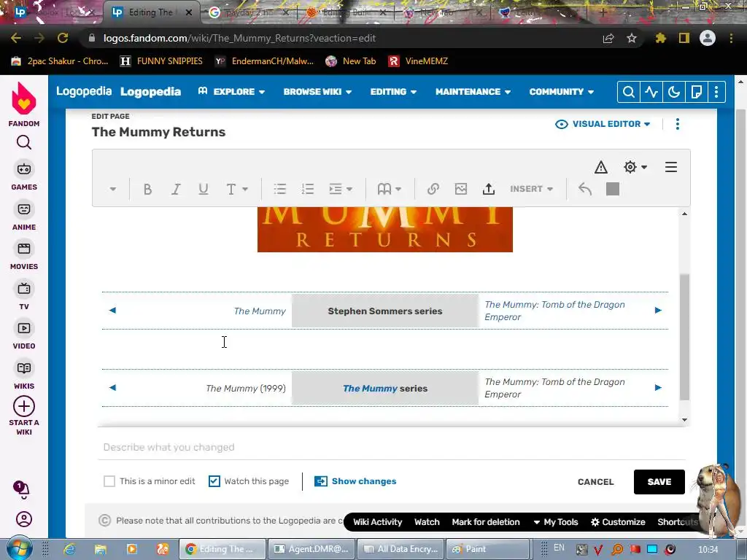Click 'The Mummy series' link in editor
The height and width of the screenshot is (560, 747).
tap(370, 389)
